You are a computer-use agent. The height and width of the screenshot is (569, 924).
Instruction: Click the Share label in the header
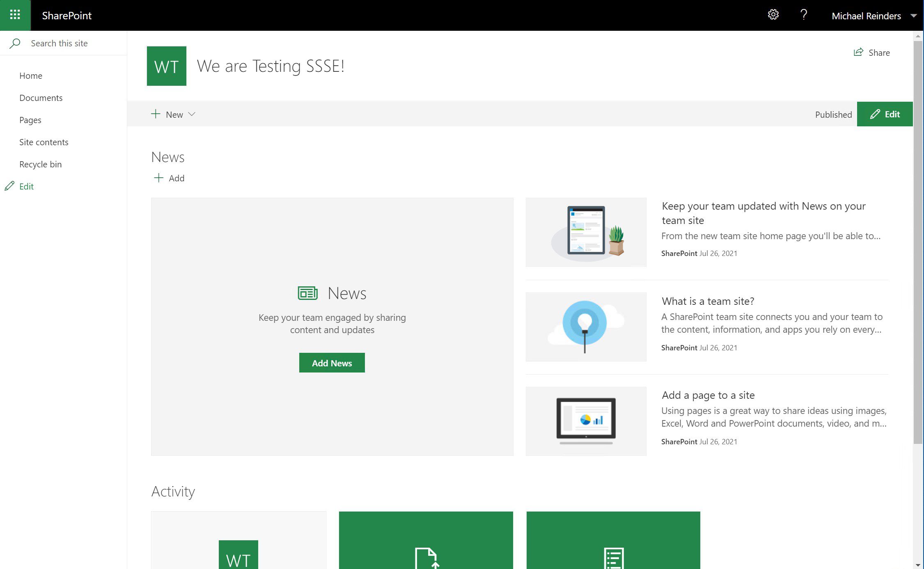[x=879, y=53]
